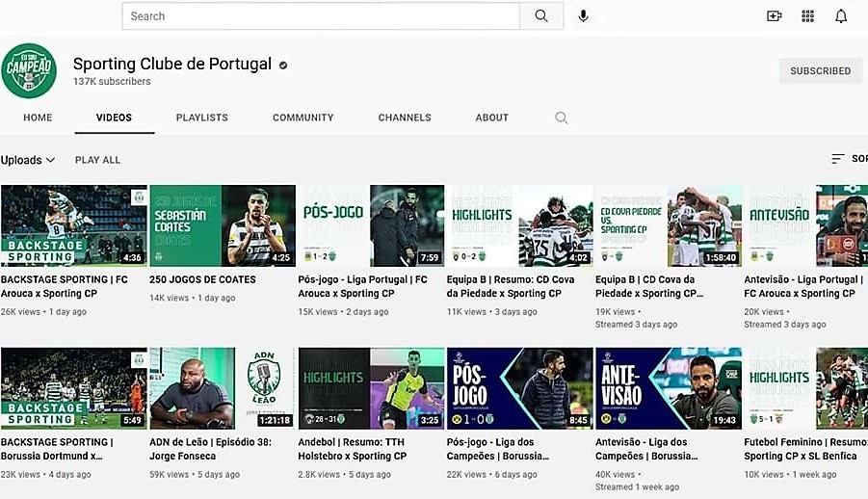Activate voice search microphone icon
The width and height of the screenshot is (868, 499).
tap(583, 16)
